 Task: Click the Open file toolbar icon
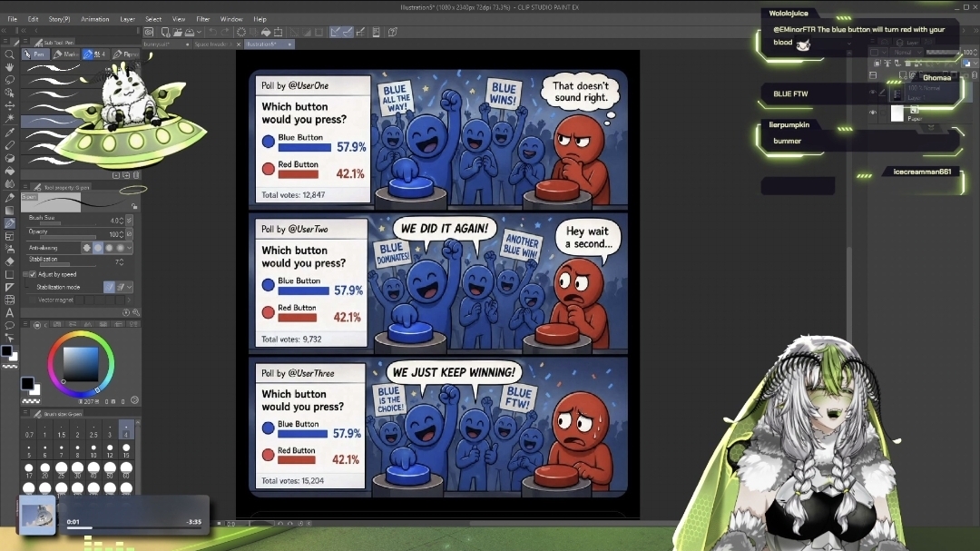tap(177, 32)
